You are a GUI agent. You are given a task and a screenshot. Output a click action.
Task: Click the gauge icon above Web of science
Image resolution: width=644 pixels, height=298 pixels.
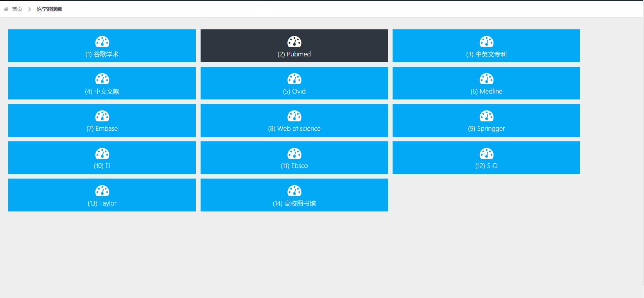pyautogui.click(x=294, y=116)
